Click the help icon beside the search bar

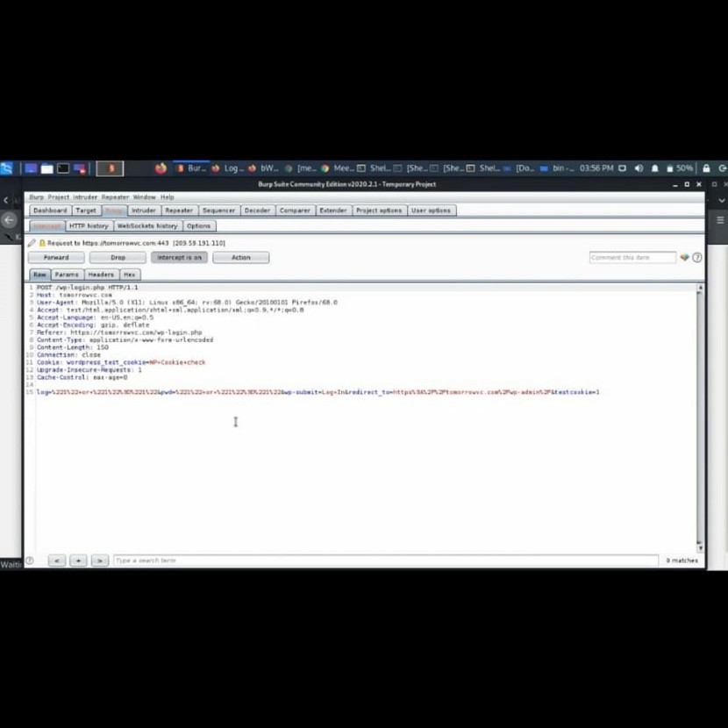point(30,560)
